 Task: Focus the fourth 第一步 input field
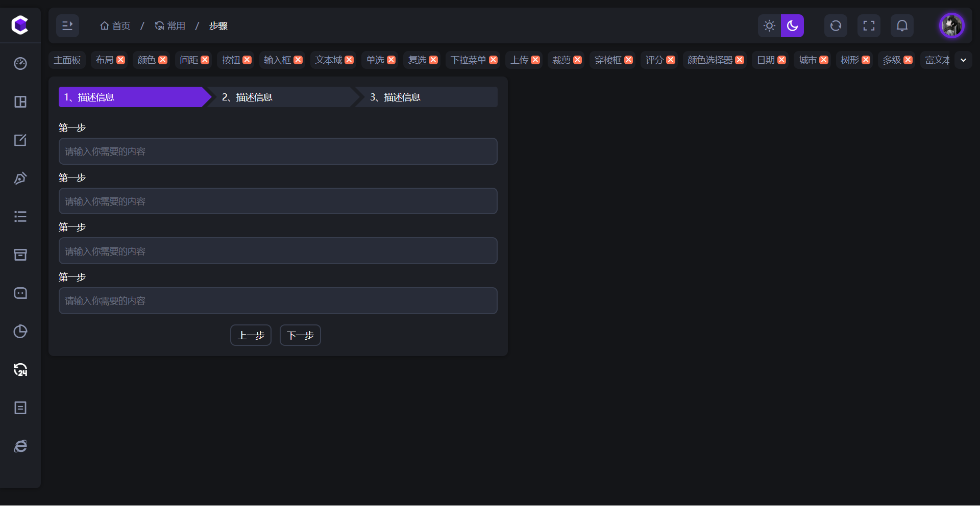click(278, 300)
